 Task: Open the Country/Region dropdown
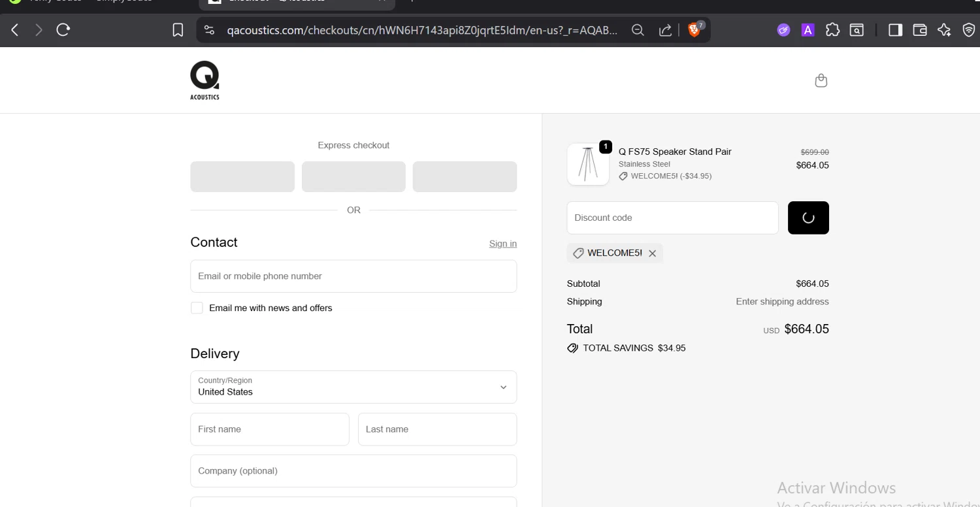pyautogui.click(x=353, y=387)
